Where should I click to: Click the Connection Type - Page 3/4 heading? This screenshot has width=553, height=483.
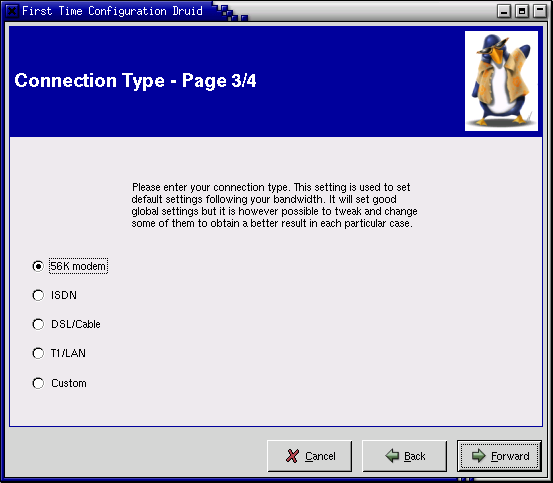pyautogui.click(x=135, y=81)
